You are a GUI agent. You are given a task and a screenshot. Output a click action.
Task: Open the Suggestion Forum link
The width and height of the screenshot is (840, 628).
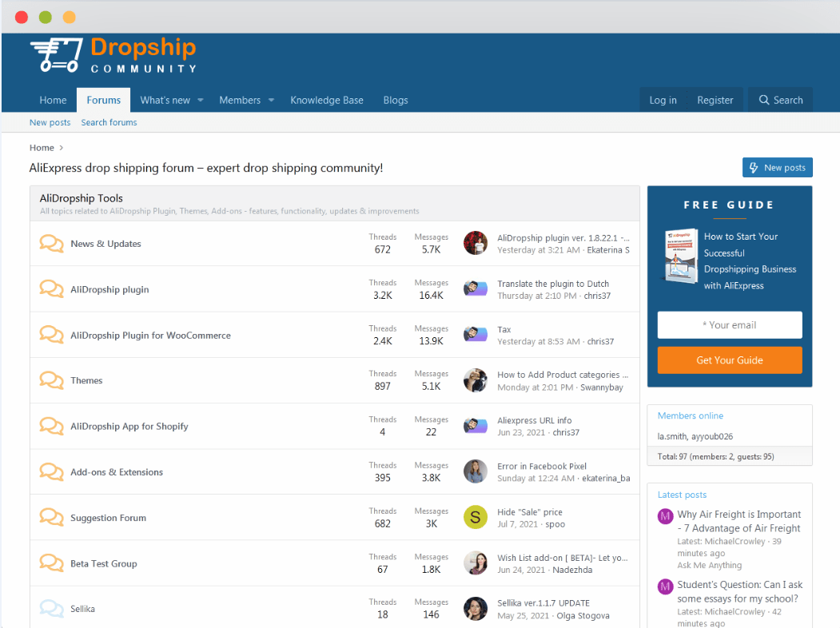[x=108, y=518]
